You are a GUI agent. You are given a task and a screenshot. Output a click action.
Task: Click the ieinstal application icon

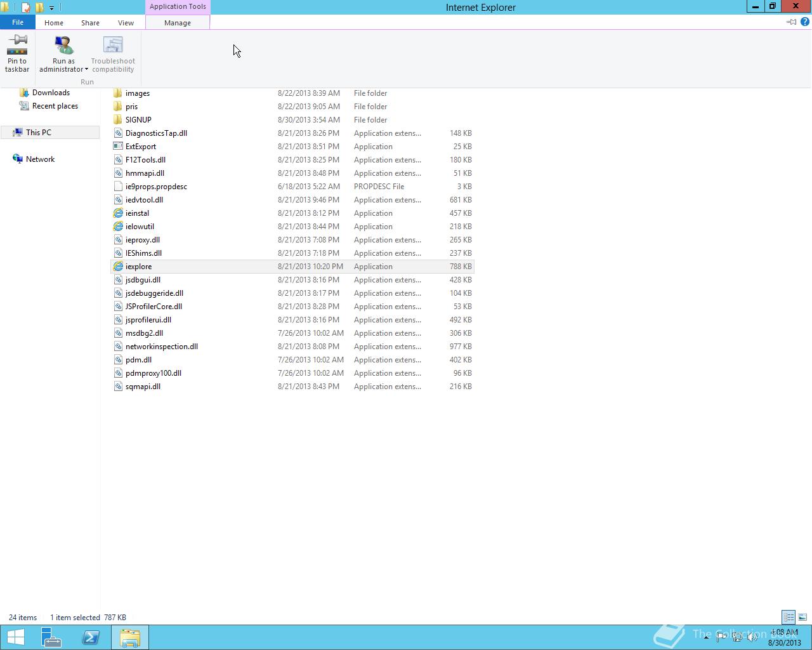tap(118, 213)
